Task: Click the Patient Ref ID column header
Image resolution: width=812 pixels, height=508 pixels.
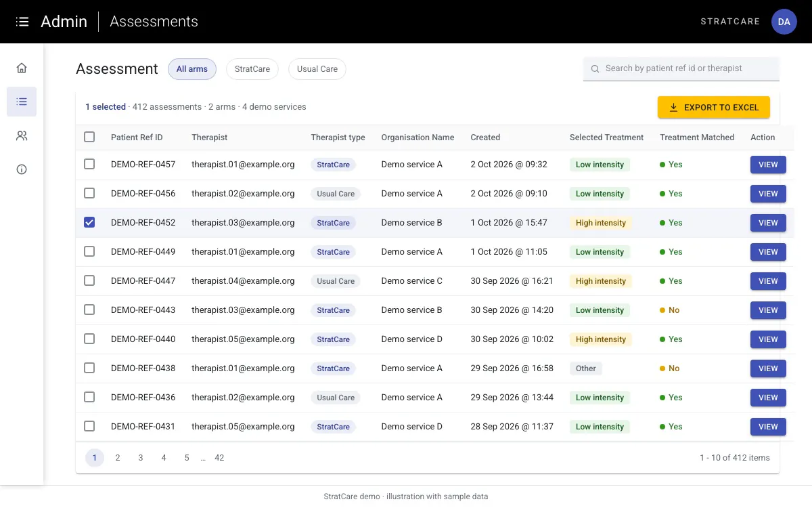Action: [137, 137]
